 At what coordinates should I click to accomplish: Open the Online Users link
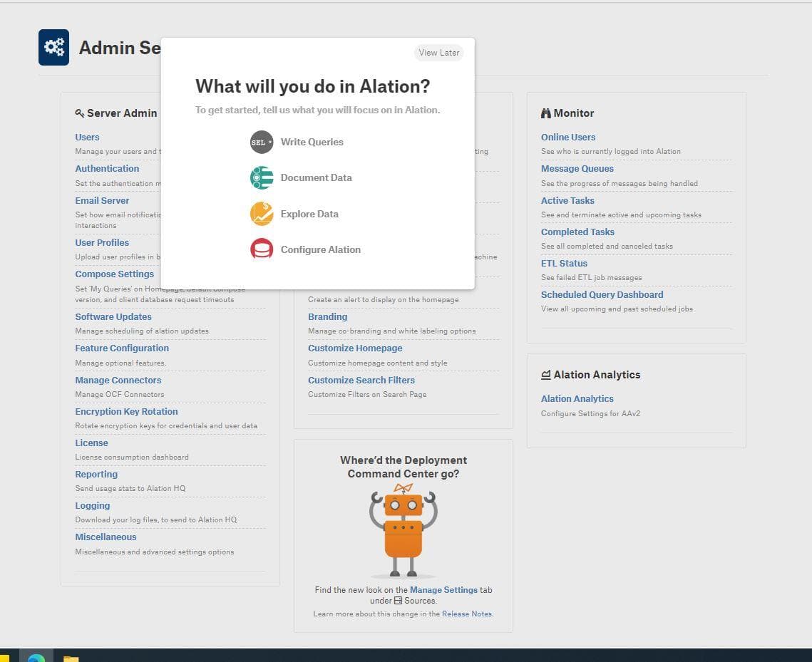[x=568, y=137]
